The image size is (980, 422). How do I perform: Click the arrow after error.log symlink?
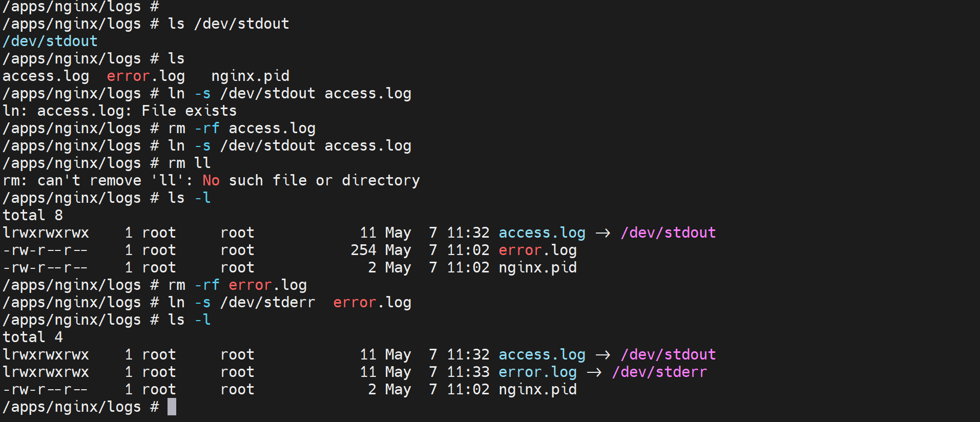point(594,372)
